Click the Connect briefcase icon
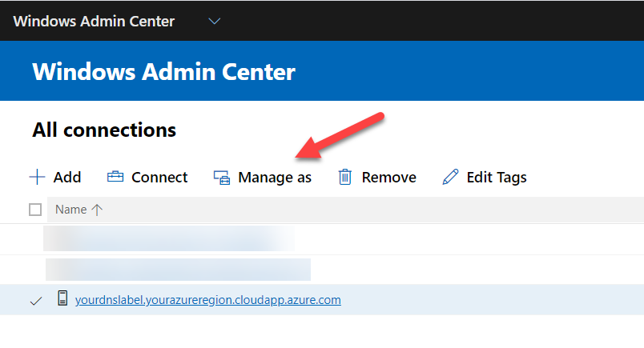Viewport: 644px width, 348px height. pyautogui.click(x=115, y=177)
